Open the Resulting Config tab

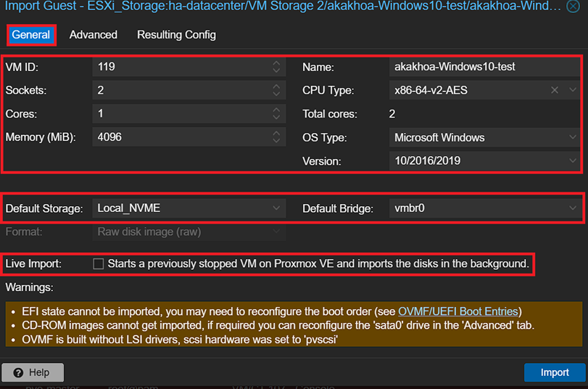176,35
